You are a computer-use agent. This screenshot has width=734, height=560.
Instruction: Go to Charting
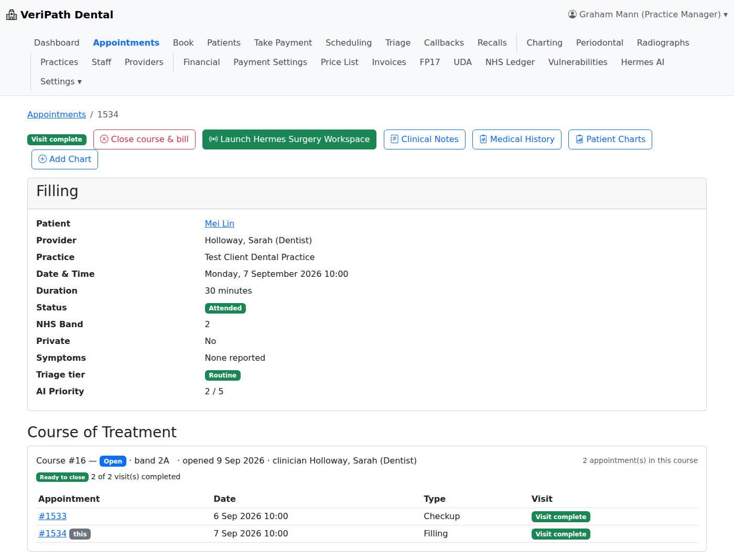545,42
